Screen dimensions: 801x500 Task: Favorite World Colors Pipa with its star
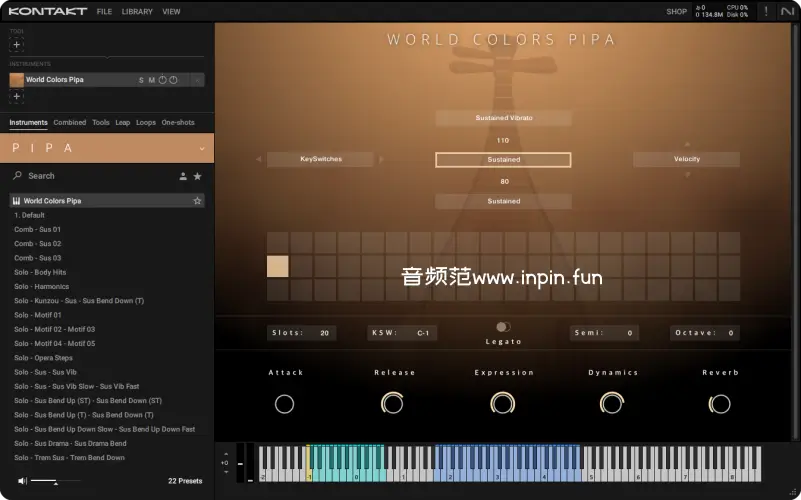(x=197, y=201)
